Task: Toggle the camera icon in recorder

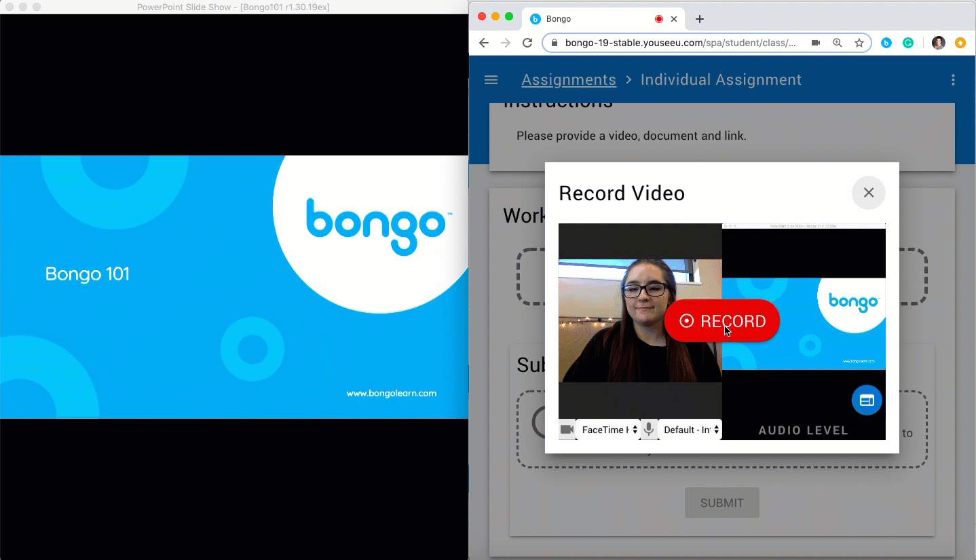Action: click(567, 430)
